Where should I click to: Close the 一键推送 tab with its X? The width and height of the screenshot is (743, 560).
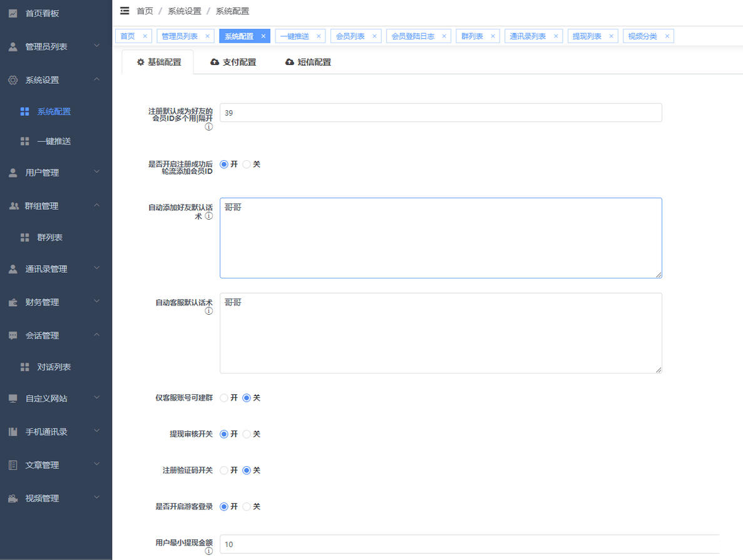point(319,36)
